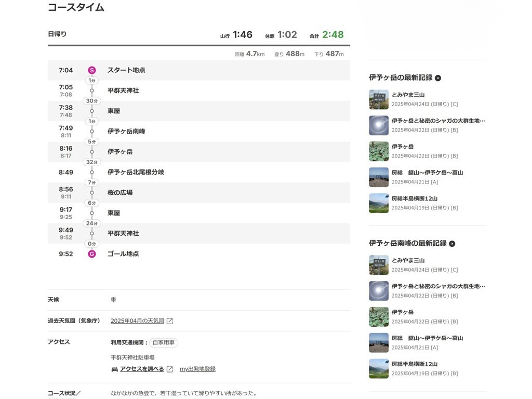The width and height of the screenshot is (532, 399).
Task: Click the 32分 segment duration badge
Action: [91, 162]
